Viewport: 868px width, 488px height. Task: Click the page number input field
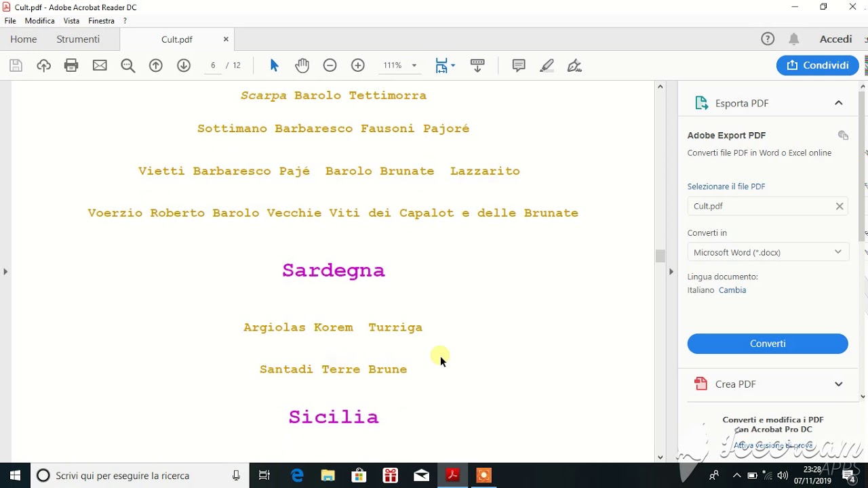coord(213,66)
